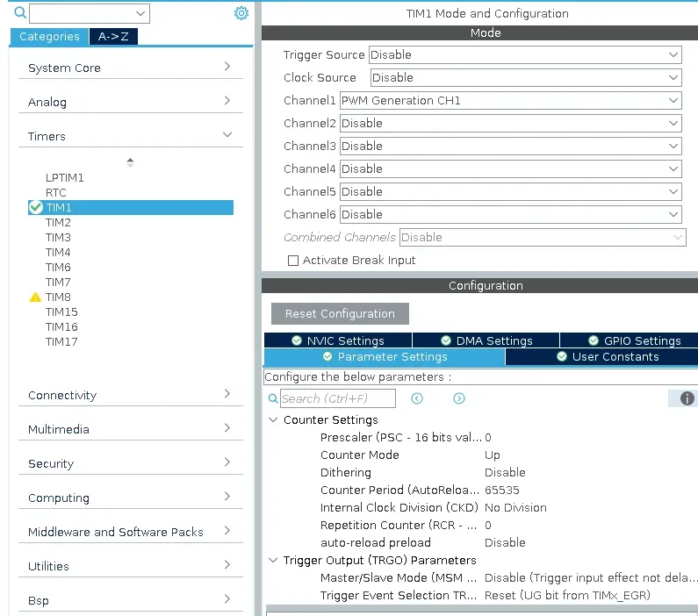Select TIM6 in the timers list
The image size is (698, 616).
pyautogui.click(x=58, y=268)
